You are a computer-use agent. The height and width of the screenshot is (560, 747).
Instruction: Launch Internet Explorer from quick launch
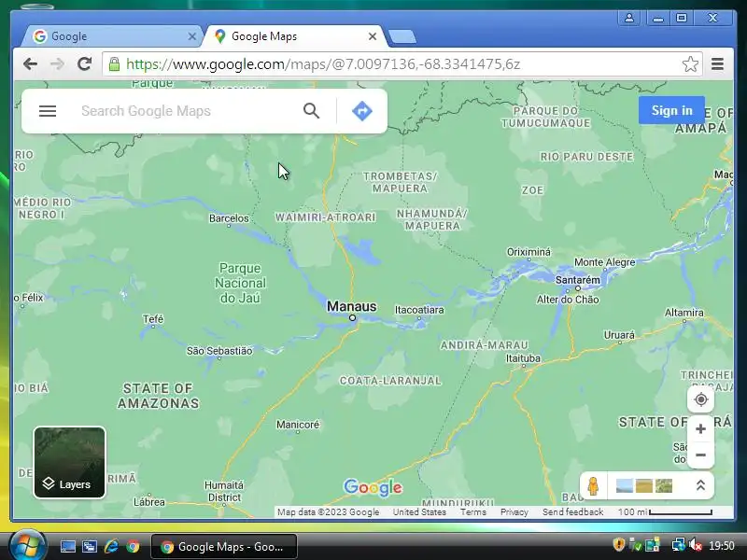tap(111, 546)
